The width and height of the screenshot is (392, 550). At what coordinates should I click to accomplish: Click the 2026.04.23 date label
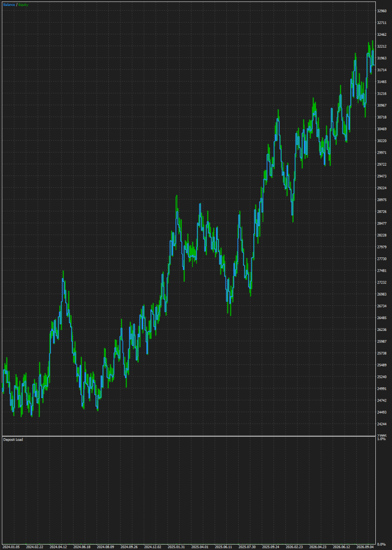point(318,547)
